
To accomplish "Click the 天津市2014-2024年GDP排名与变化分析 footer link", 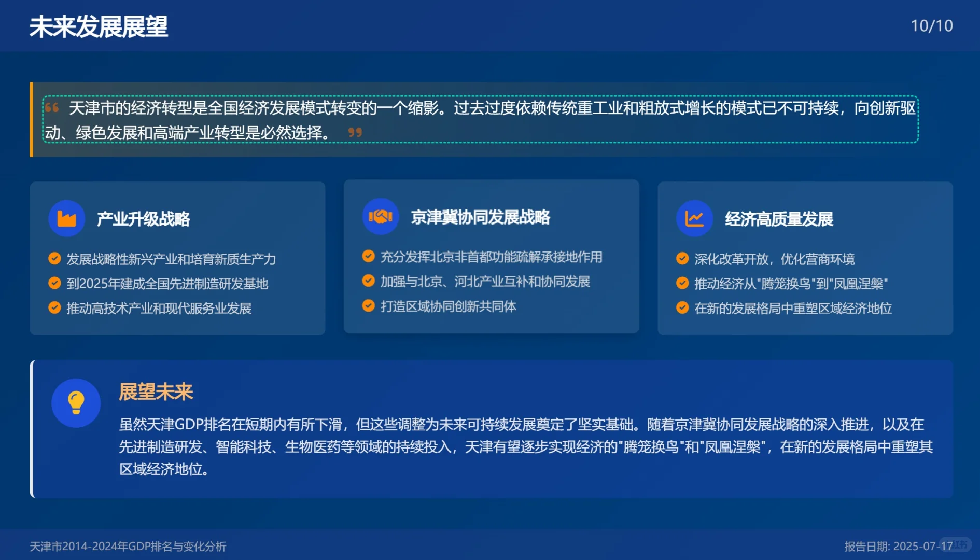I will pos(130,545).
